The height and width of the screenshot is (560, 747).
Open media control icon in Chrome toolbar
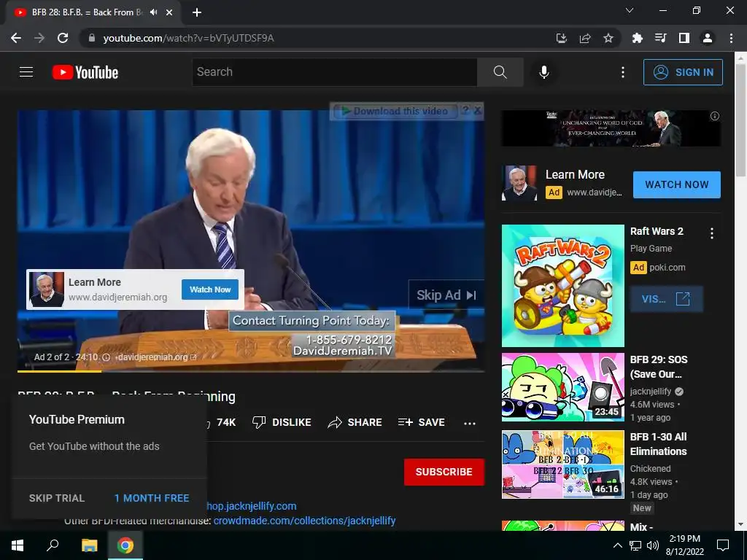pos(660,38)
